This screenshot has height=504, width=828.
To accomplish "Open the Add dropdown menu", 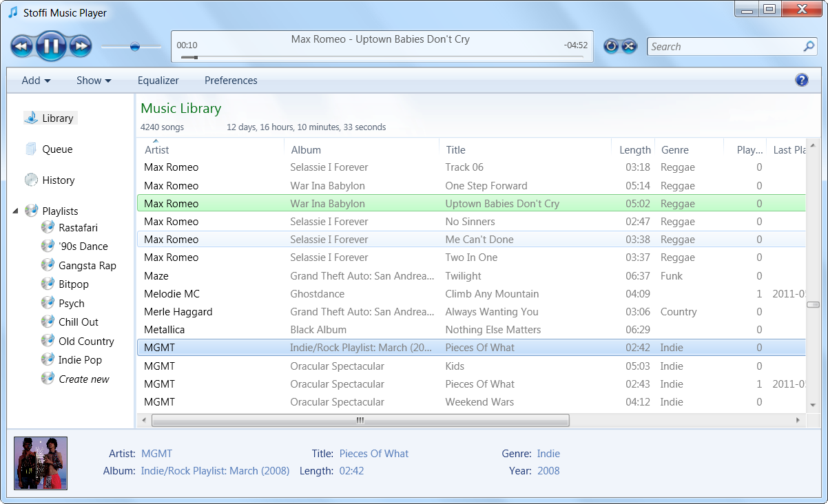I will pyautogui.click(x=36, y=81).
